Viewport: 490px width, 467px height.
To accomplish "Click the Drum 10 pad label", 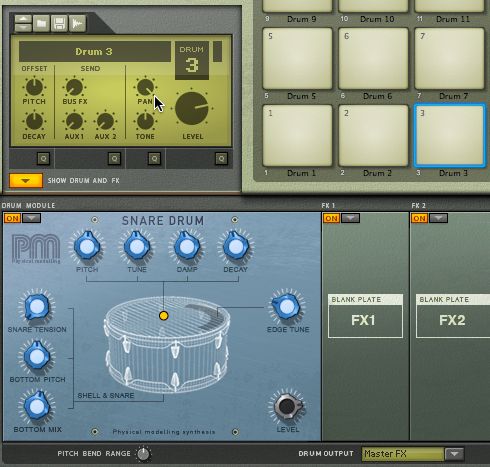I will (377, 19).
